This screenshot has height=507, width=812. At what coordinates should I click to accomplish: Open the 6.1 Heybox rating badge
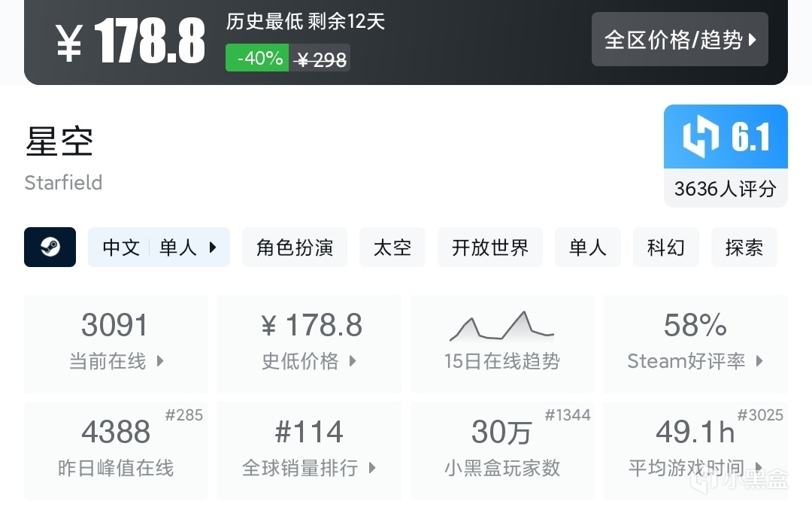coord(726,137)
